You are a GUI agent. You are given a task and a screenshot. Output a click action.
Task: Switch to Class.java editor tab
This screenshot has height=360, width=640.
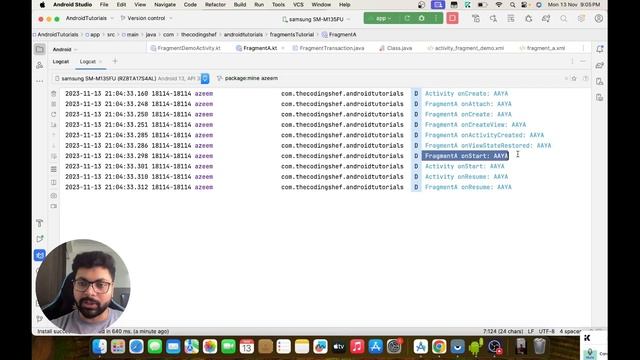click(x=396, y=48)
